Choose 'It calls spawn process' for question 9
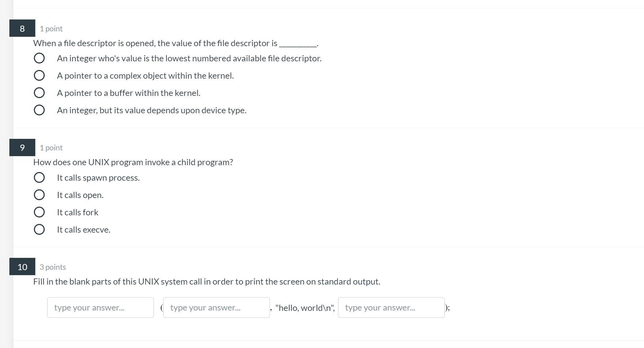Screen dimensions: 644x348 (x=39, y=177)
